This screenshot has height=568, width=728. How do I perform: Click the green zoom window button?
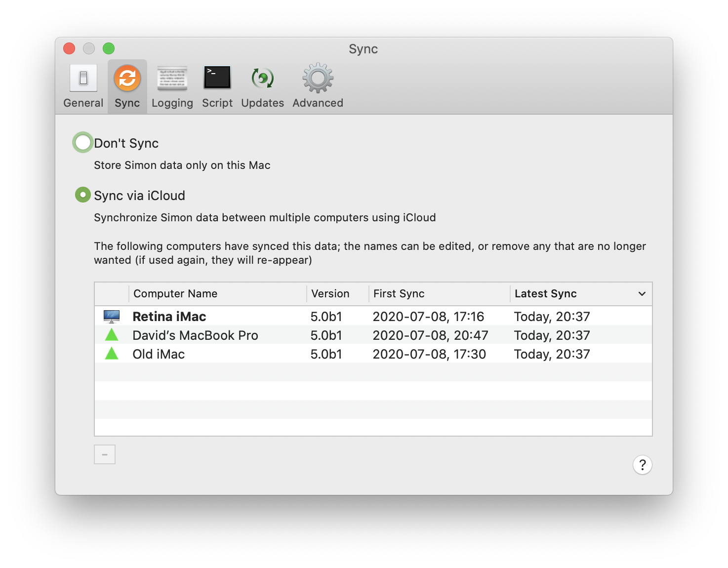(x=109, y=48)
